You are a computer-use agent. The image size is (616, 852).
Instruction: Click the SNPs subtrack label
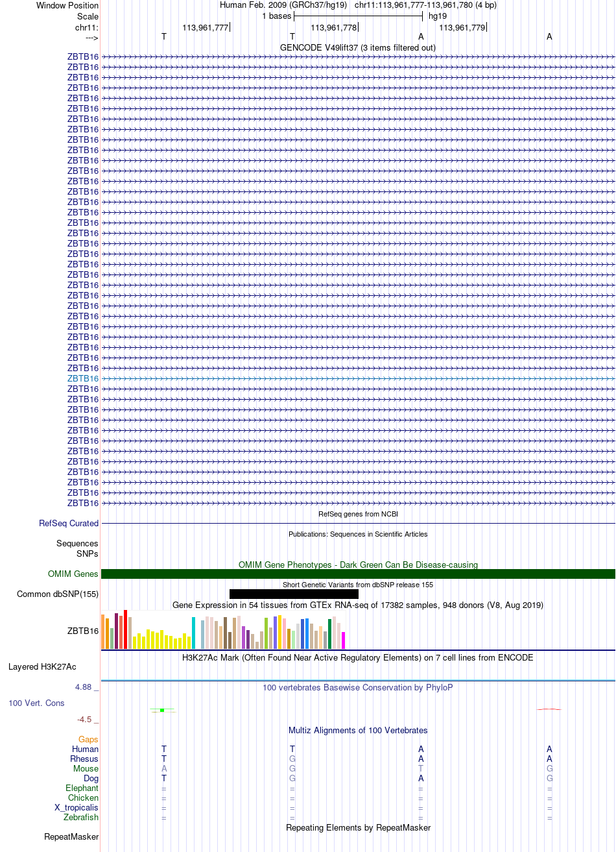tap(88, 554)
